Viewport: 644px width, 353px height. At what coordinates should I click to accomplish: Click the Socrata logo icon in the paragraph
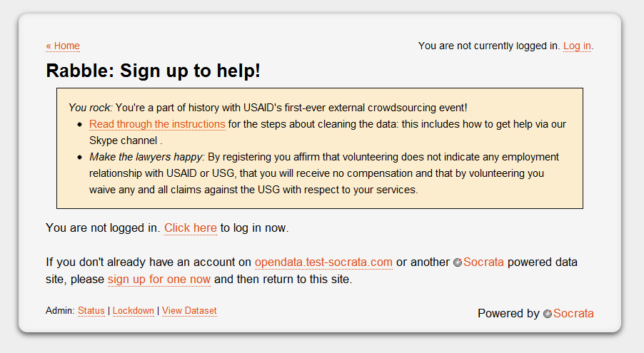pos(458,262)
